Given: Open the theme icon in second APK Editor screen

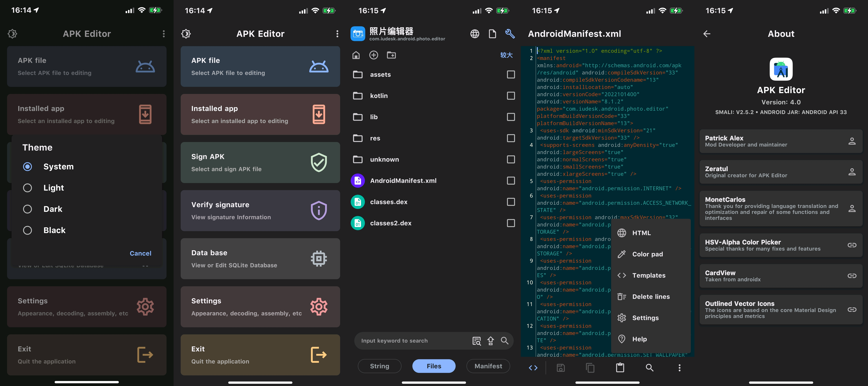Looking at the screenshot, I should pyautogui.click(x=186, y=34).
